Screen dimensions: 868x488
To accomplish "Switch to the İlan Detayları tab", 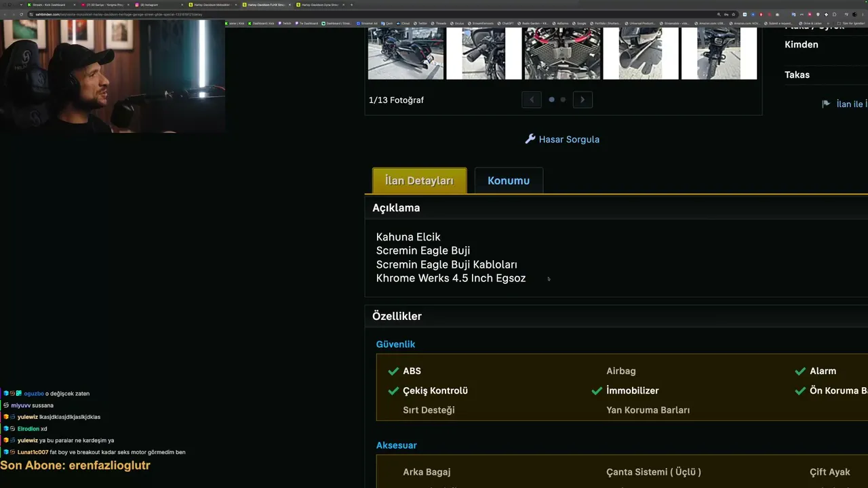I will 419,180.
